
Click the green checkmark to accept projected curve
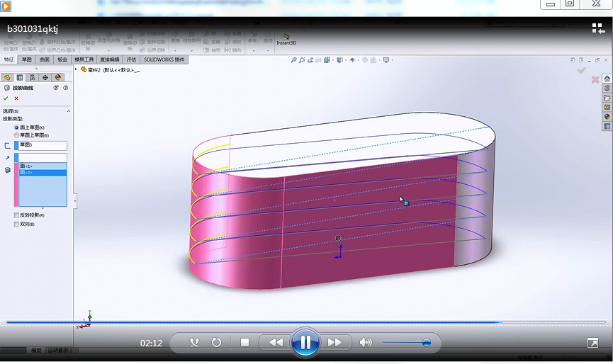[6, 98]
